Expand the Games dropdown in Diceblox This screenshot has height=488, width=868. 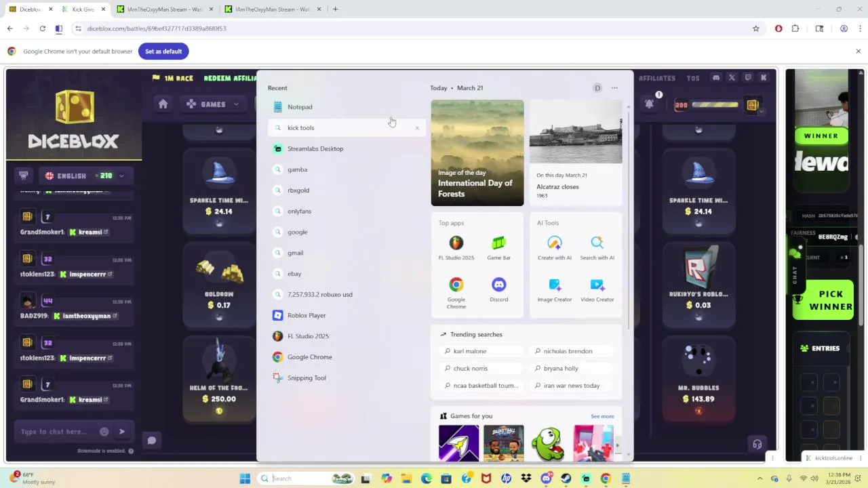(213, 104)
